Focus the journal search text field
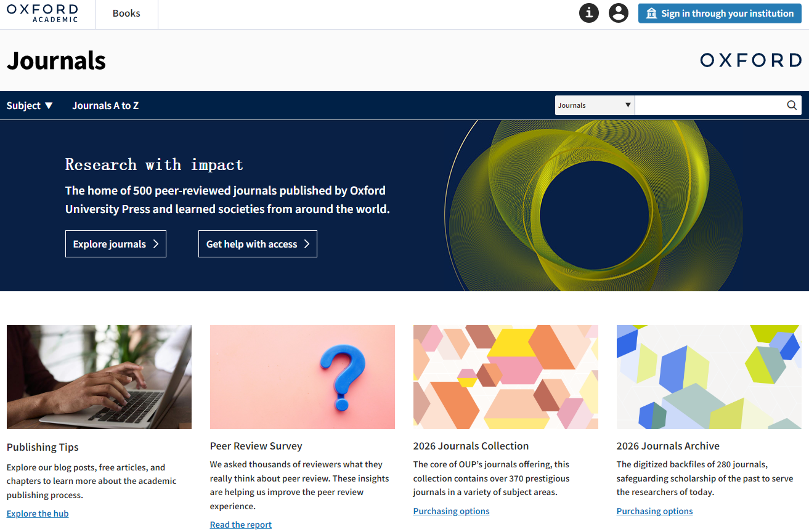Image resolution: width=809 pixels, height=532 pixels. (709, 105)
